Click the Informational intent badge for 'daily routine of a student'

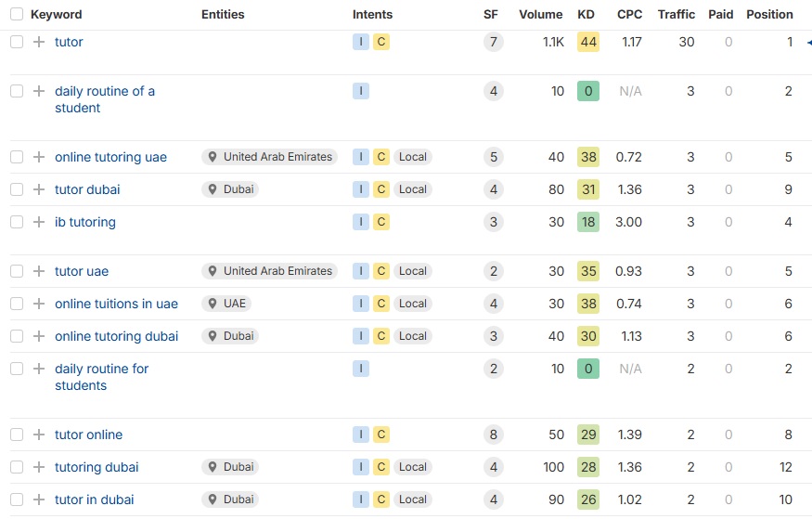coord(361,91)
